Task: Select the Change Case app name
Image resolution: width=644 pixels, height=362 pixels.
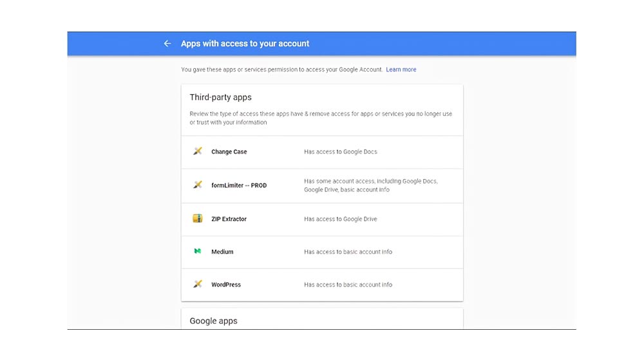Action: 229,152
